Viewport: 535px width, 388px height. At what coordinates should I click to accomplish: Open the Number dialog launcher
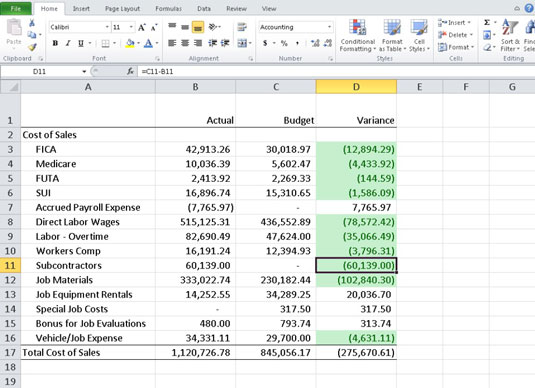coord(330,59)
